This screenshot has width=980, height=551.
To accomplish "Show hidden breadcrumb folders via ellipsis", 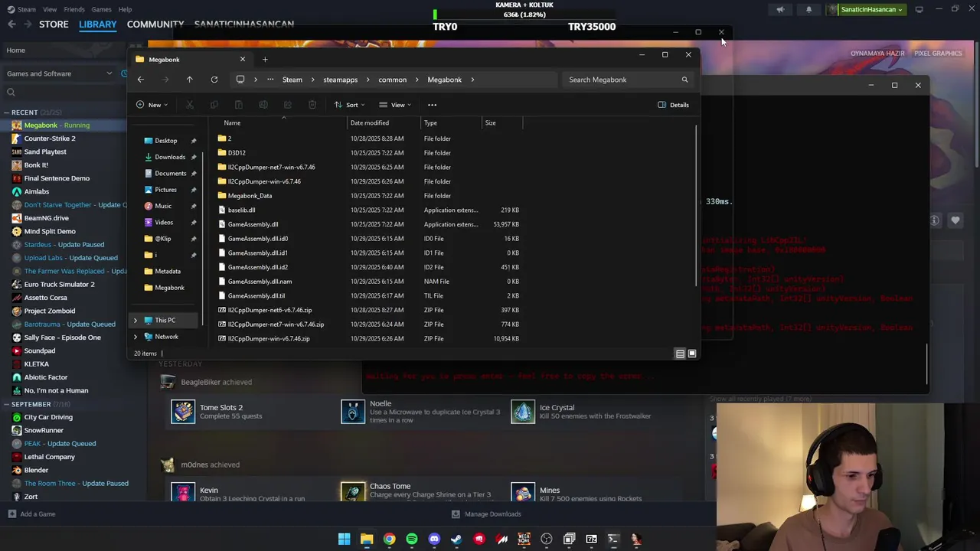I will coord(270,80).
